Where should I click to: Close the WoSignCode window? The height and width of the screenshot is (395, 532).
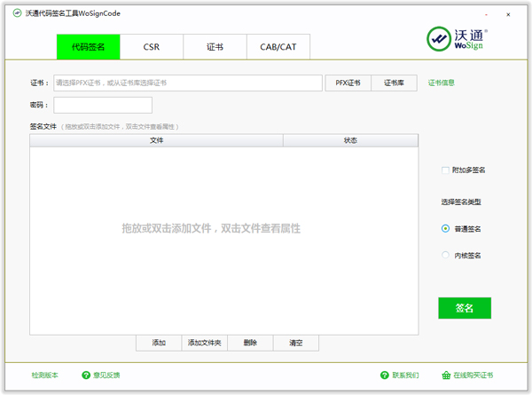[x=508, y=14]
